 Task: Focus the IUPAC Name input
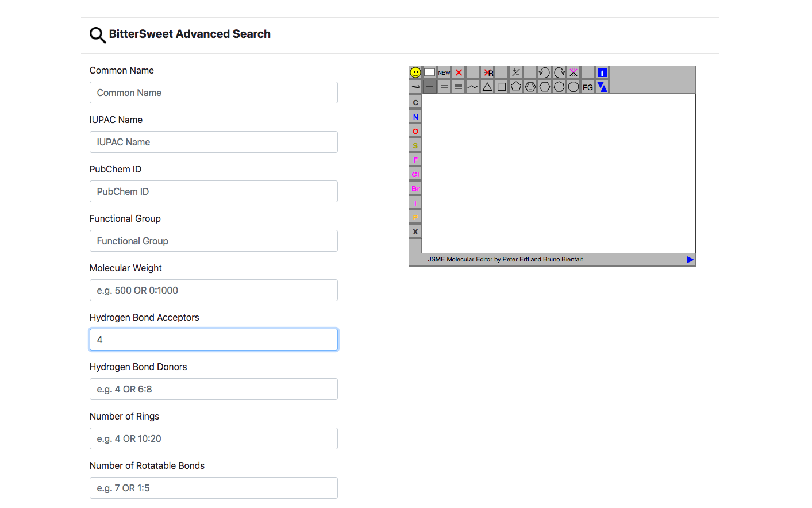(214, 142)
